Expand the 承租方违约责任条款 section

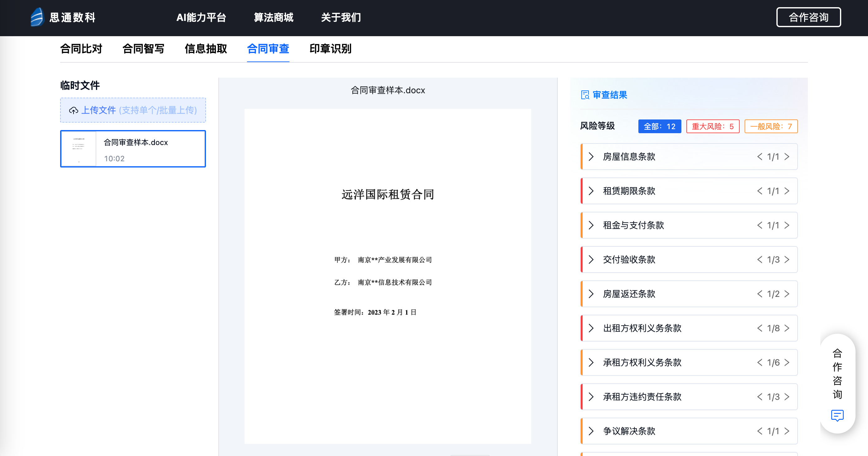(x=591, y=397)
